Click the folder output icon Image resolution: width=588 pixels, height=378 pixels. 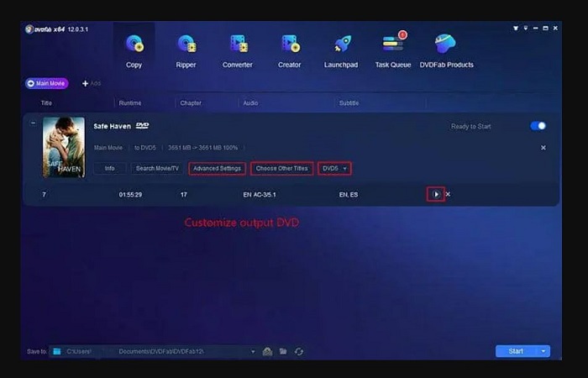click(283, 351)
